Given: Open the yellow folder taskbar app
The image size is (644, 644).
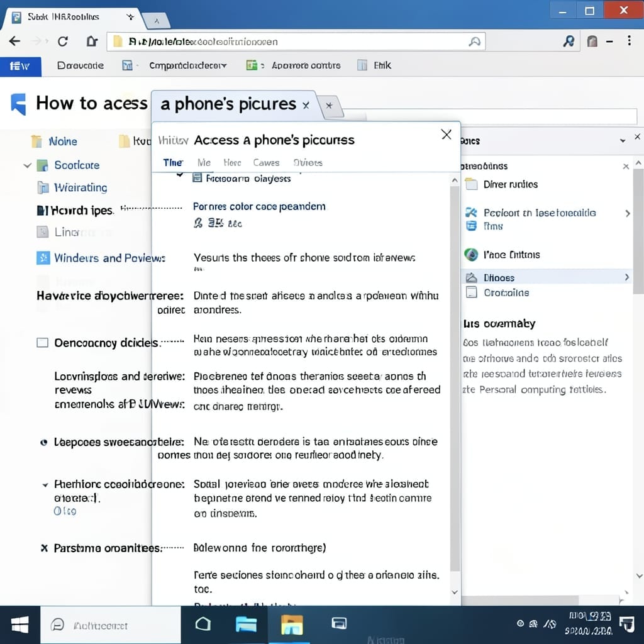Looking at the screenshot, I should click(292, 625).
